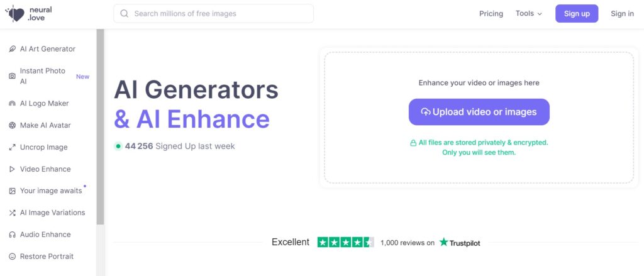Click the rainbow icon beside AI Logo Maker
644x276 pixels.
13,104
